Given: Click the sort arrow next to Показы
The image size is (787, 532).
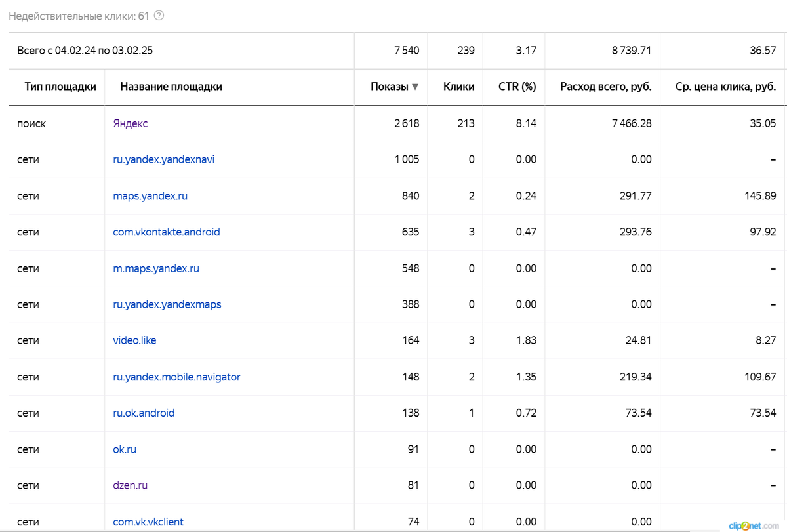Looking at the screenshot, I should (415, 87).
